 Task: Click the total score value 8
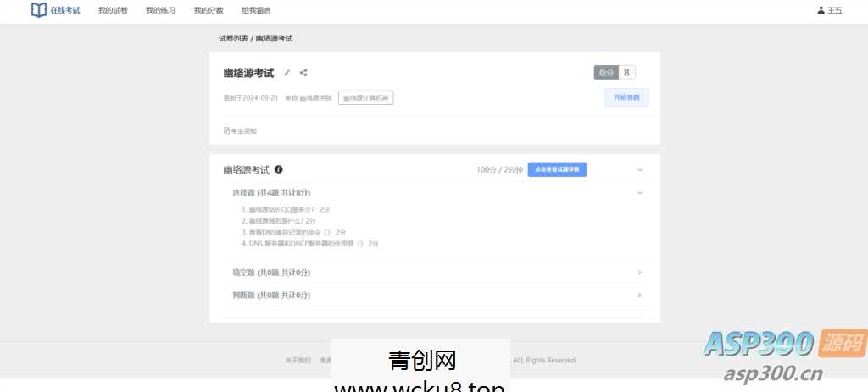pos(626,73)
